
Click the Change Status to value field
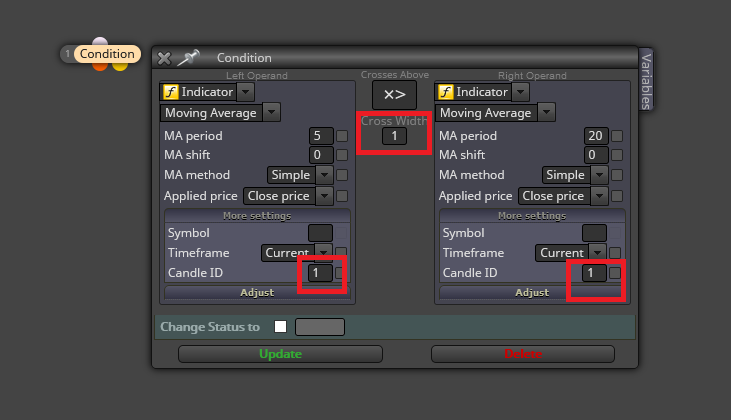320,327
